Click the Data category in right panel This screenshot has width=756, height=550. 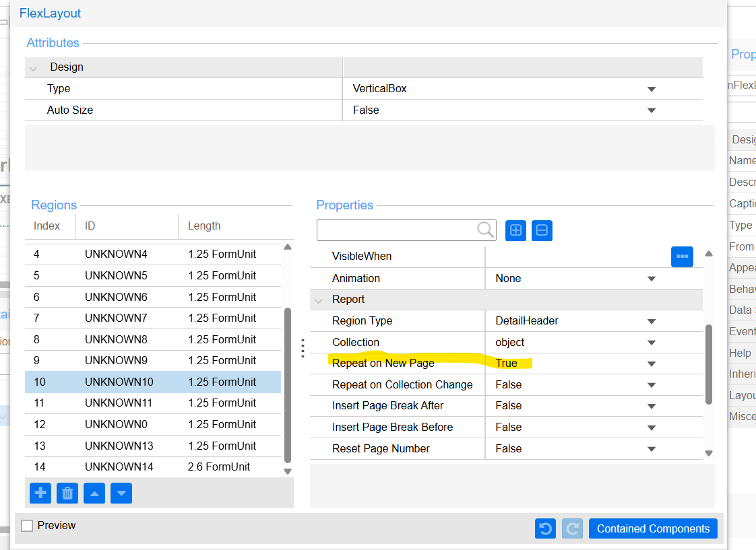tap(740, 310)
